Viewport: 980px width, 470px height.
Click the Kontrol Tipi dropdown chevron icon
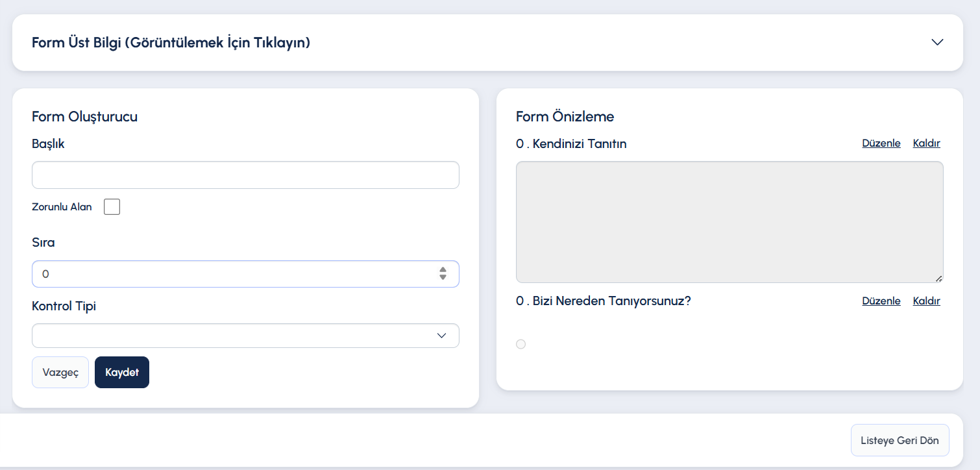click(441, 336)
